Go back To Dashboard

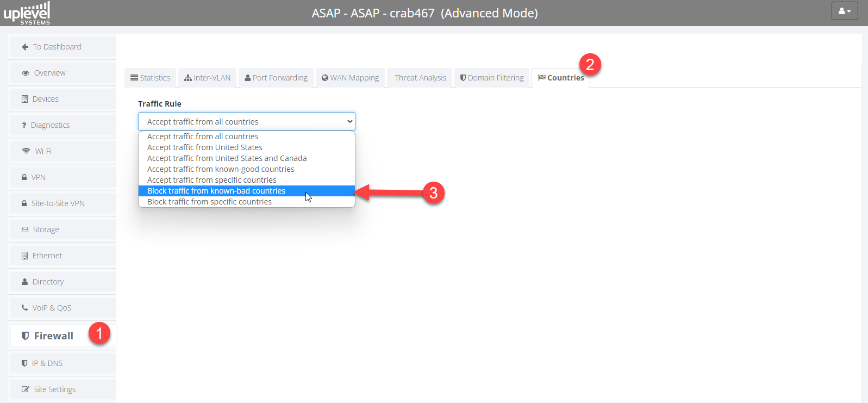click(x=63, y=47)
